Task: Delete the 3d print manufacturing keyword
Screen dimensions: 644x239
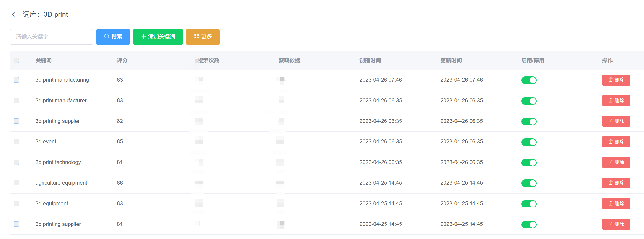Action: [616, 80]
